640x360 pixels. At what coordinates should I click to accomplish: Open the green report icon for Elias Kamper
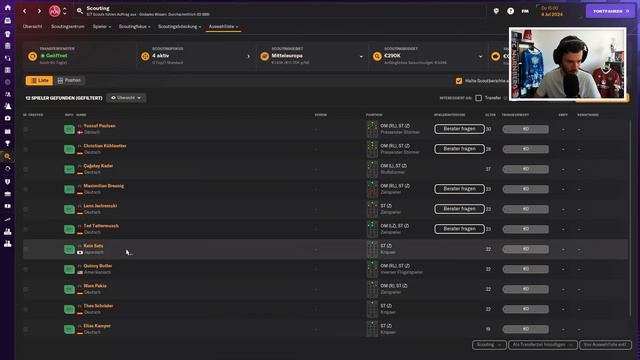click(x=69, y=329)
